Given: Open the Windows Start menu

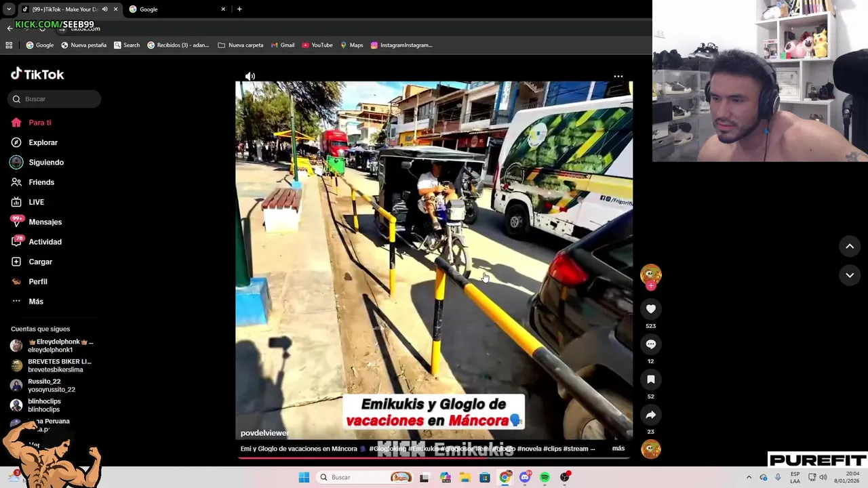Looking at the screenshot, I should (304, 477).
